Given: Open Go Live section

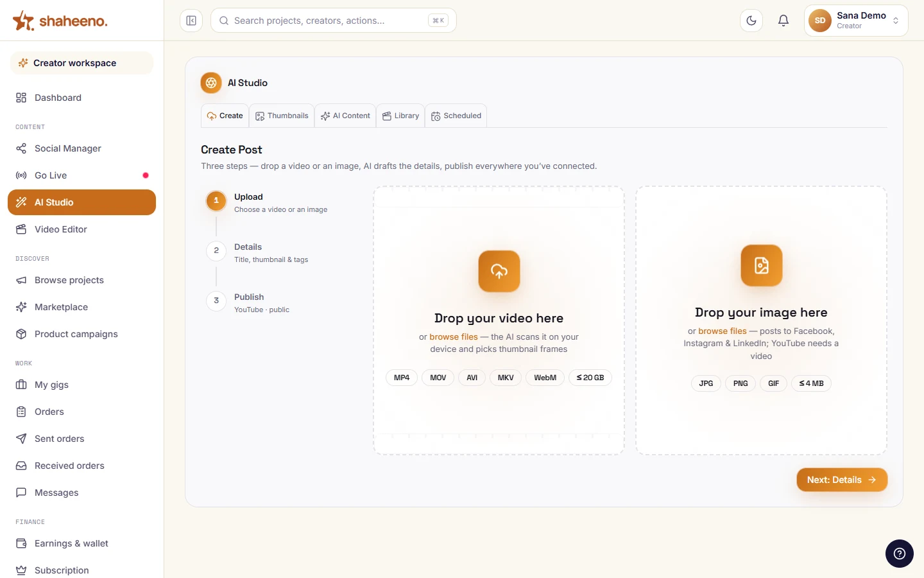Looking at the screenshot, I should (x=82, y=175).
